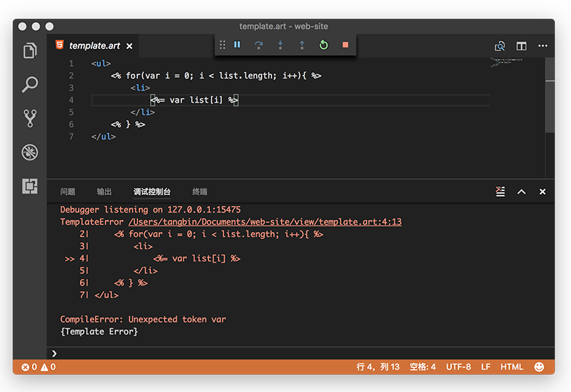Pause the debugger session
The height and width of the screenshot is (392, 571).
[237, 45]
